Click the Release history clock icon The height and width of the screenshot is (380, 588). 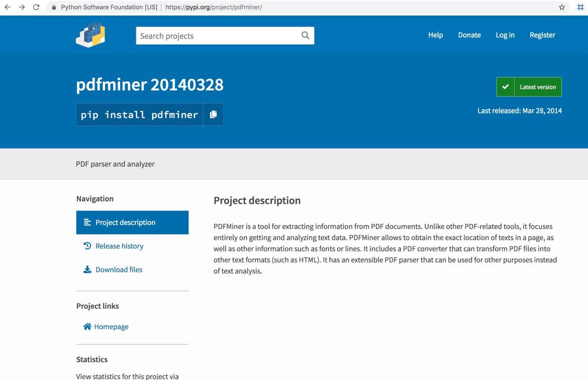pyautogui.click(x=87, y=246)
